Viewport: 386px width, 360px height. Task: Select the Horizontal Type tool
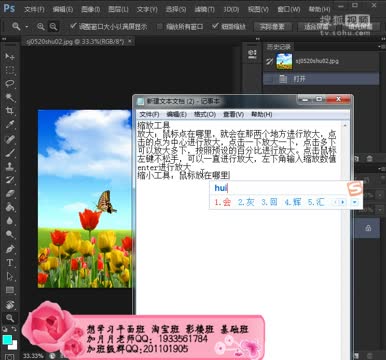[10, 262]
